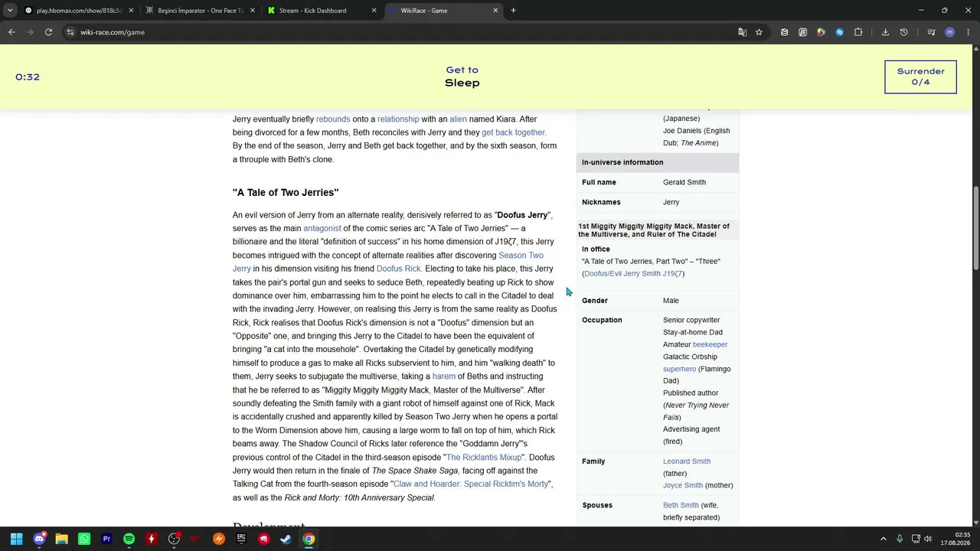The width and height of the screenshot is (980, 551).
Task: Follow infobox 'Doofus/Evil Jerry Smith J19ζ7' link
Action: (634, 273)
